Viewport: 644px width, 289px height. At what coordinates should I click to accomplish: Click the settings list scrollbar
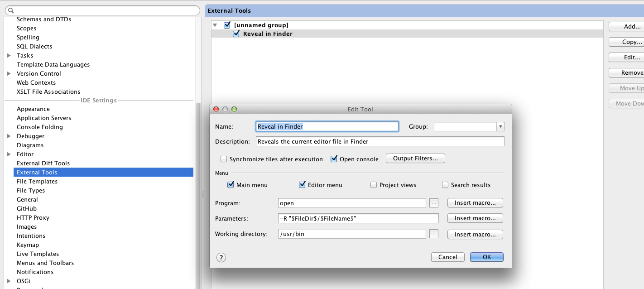click(198, 196)
